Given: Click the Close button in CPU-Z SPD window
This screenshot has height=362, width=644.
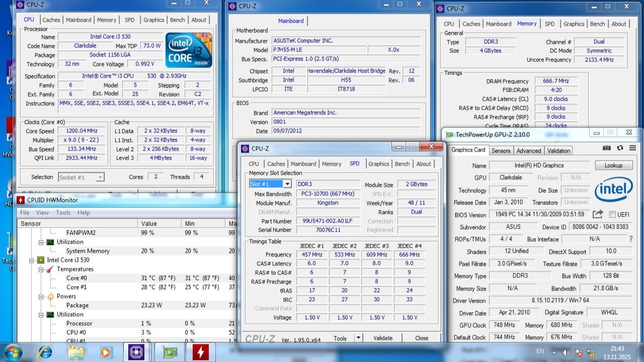Looking at the screenshot, I should [x=422, y=338].
